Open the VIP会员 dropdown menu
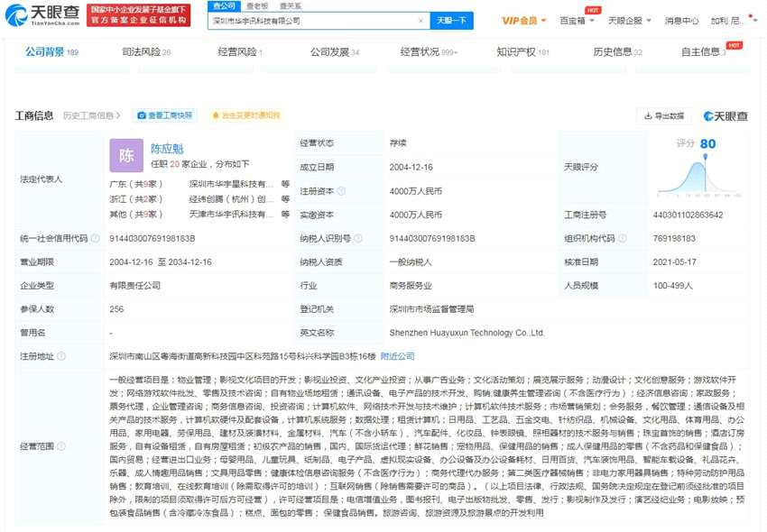 (x=523, y=21)
